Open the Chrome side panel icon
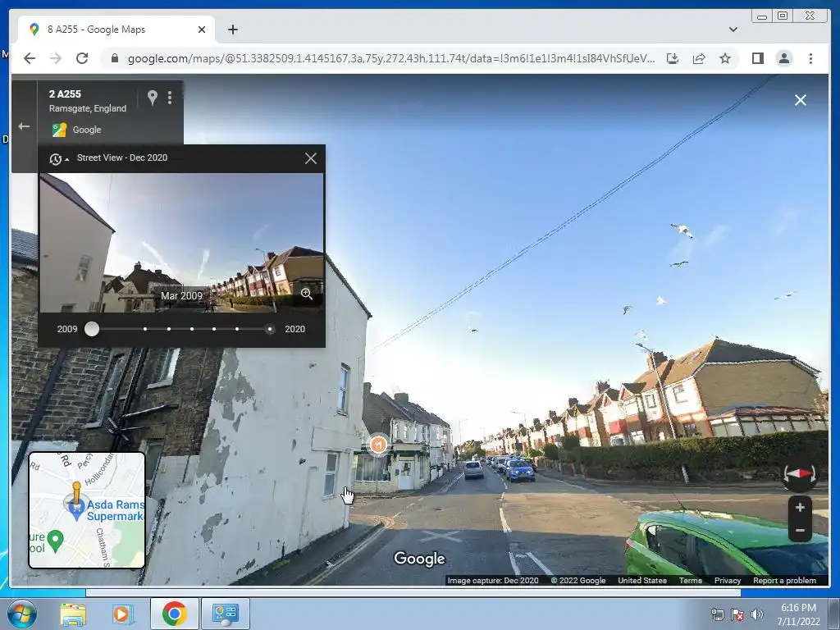The width and height of the screenshot is (840, 630). click(757, 58)
